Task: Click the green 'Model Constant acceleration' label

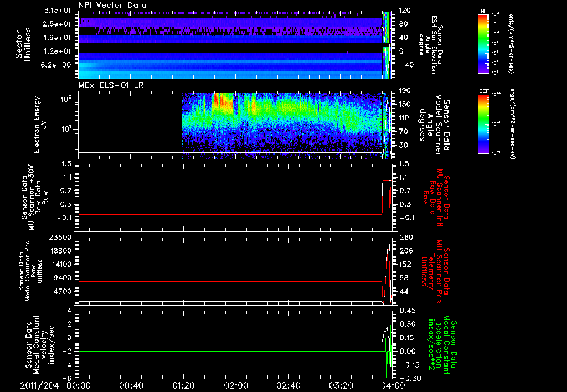Action: pos(442,344)
